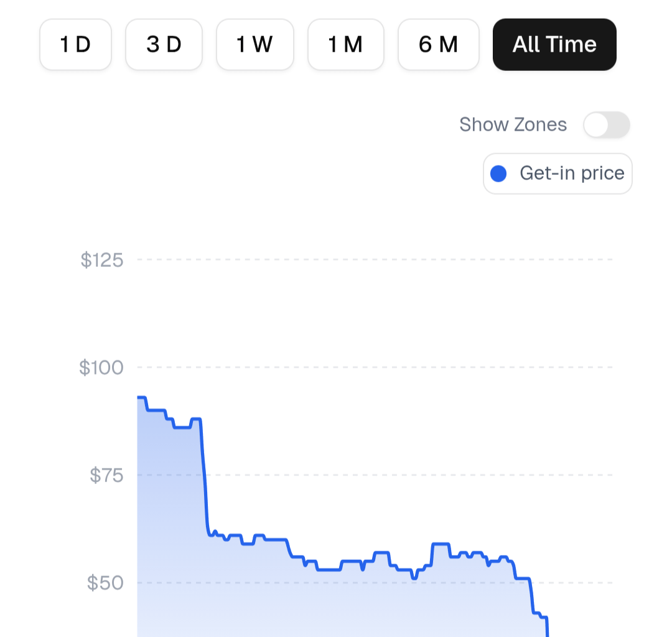Image resolution: width=672 pixels, height=637 pixels.
Task: Switch to the 1 M view
Action: (x=346, y=44)
